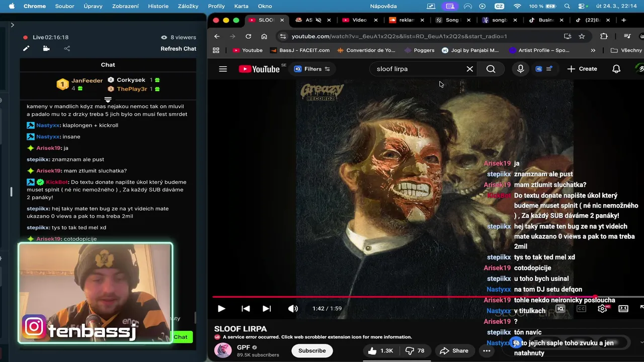Open the camera icon in stream panel

click(46, 49)
